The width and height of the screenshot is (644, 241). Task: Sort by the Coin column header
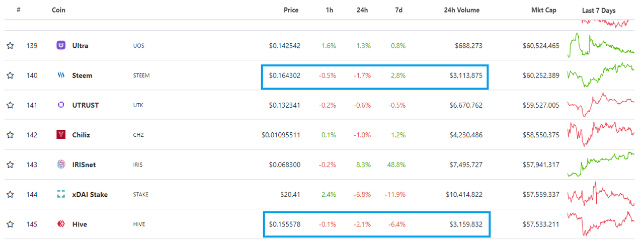point(58,10)
